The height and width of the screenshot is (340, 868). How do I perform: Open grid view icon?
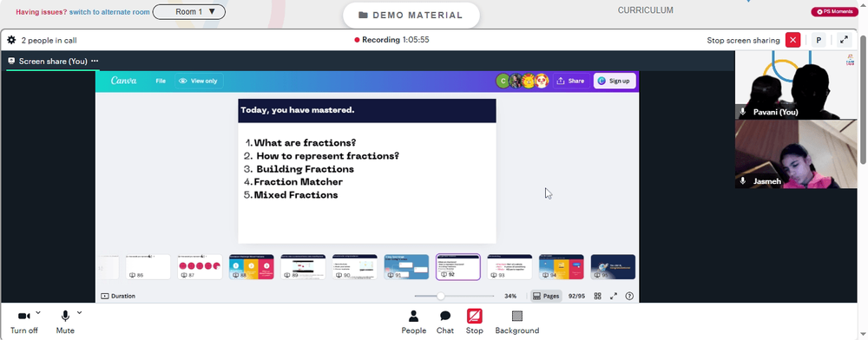tap(597, 297)
